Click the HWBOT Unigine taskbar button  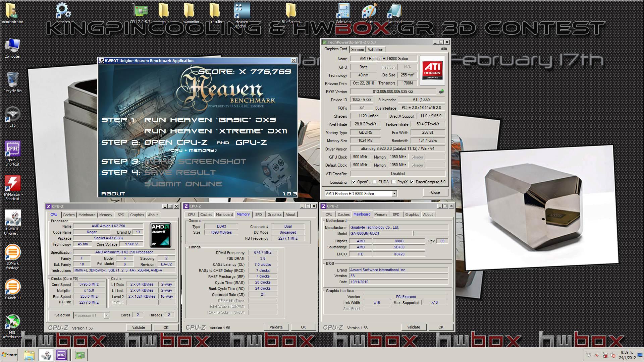click(46, 355)
